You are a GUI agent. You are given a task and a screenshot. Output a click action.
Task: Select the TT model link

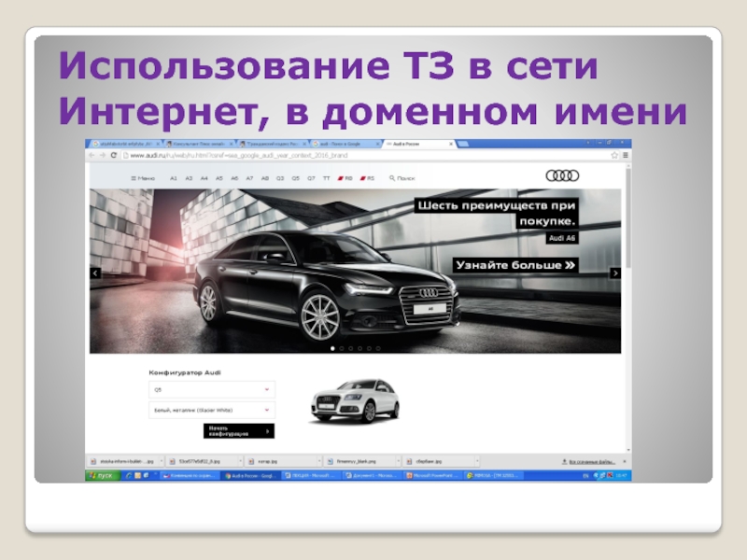(326, 178)
